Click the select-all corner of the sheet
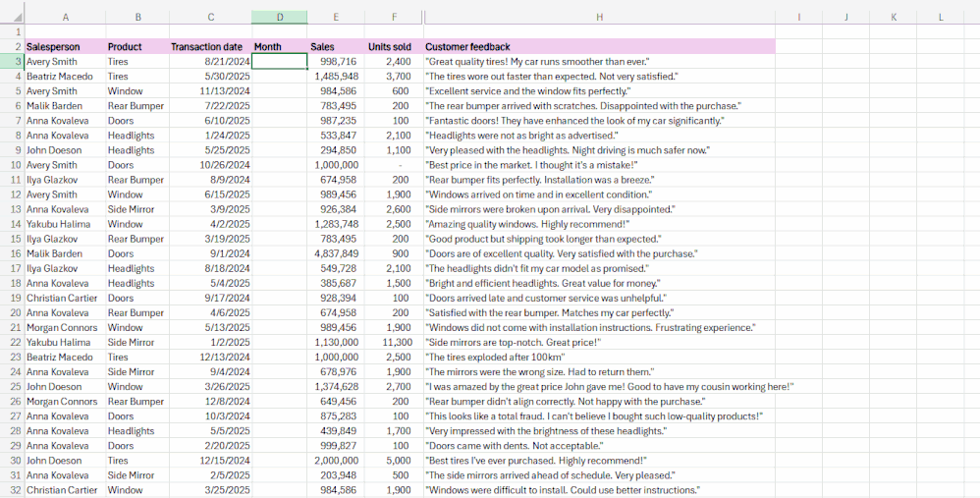The width and height of the screenshot is (980, 498). [x=13, y=17]
